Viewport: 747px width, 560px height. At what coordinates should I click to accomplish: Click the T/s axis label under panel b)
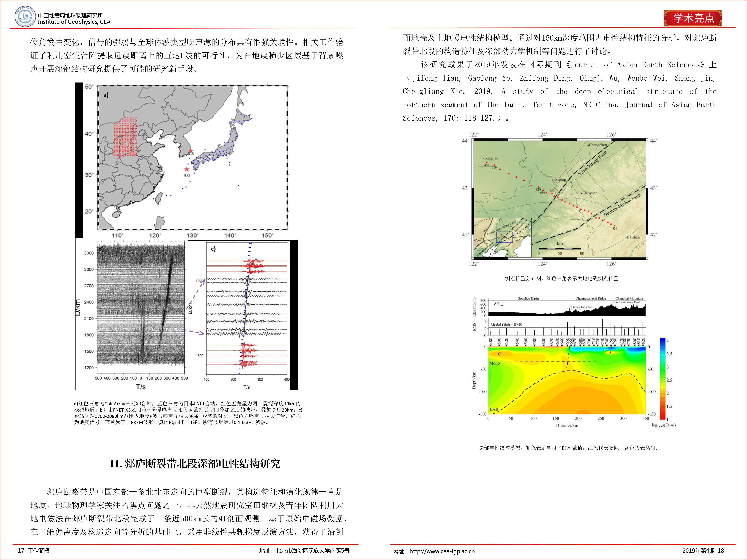click(x=141, y=386)
